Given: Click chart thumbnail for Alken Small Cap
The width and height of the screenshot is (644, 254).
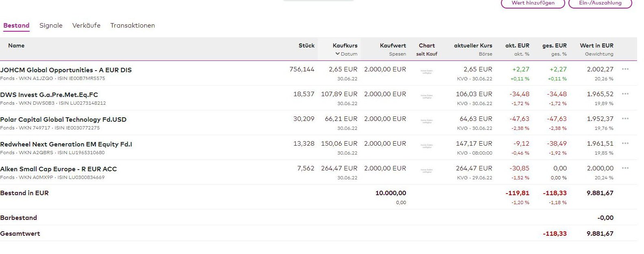Looking at the screenshot, I should coord(427,171).
